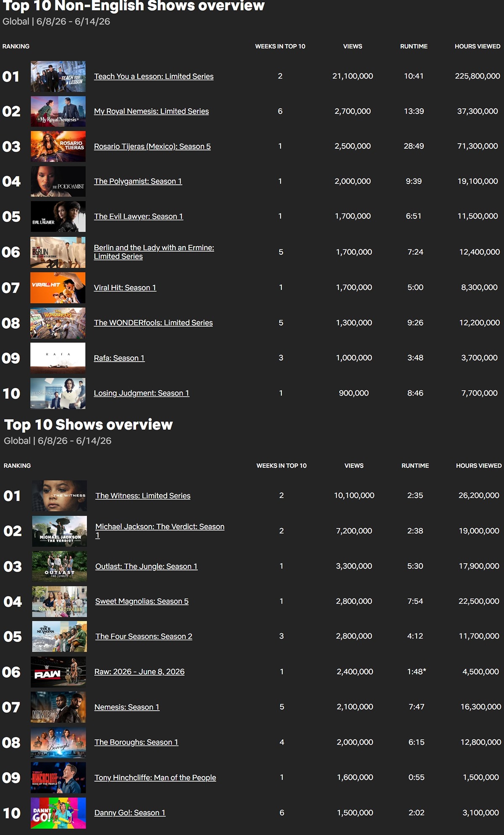Click the WWE Raw poster thumbnail
Viewport: 504px width, 835px height.
tap(58, 672)
